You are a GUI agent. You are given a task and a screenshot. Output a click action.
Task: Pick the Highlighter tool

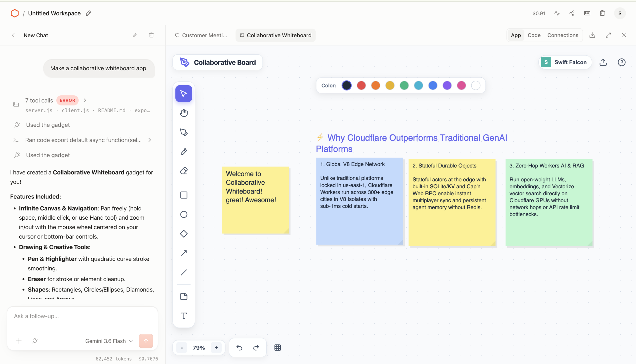pos(184,152)
